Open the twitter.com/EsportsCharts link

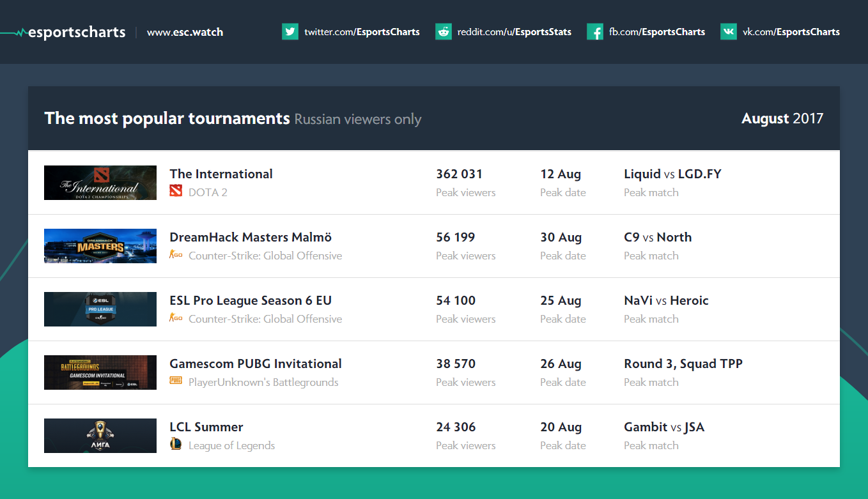(362, 31)
